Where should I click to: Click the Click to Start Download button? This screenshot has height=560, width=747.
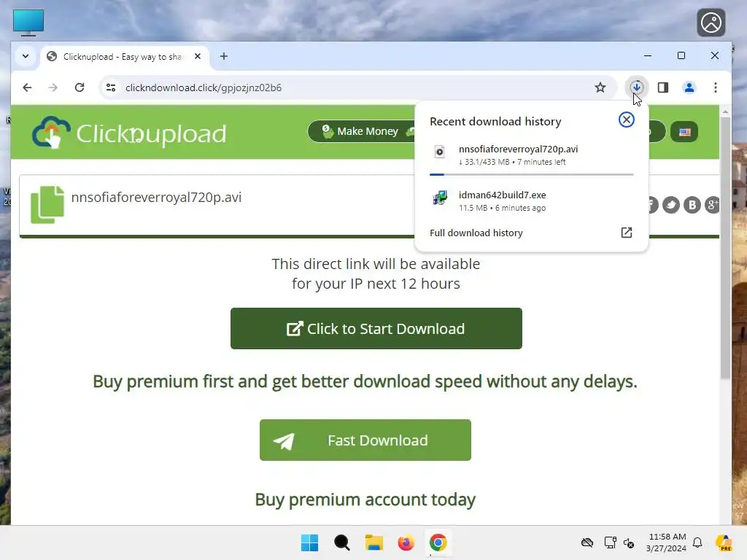pos(376,329)
